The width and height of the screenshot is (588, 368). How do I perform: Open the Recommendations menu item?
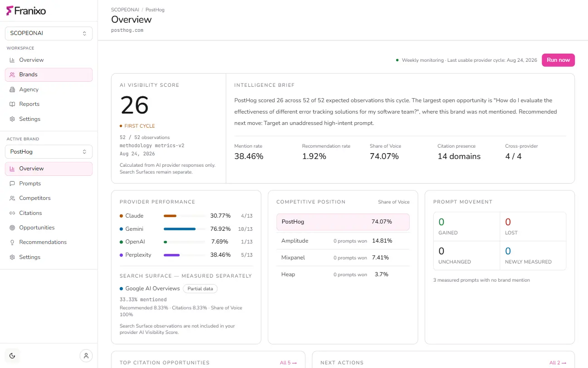pos(49,242)
